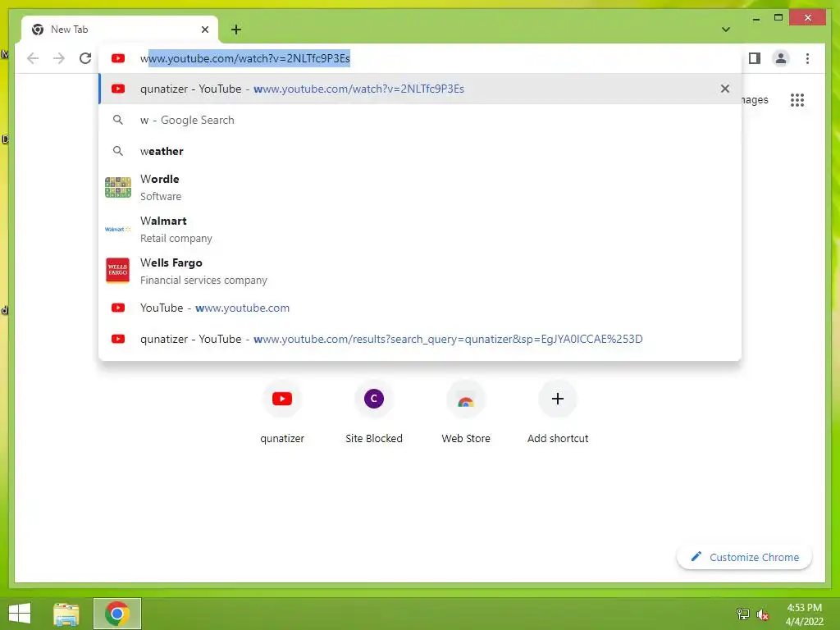The width and height of the screenshot is (840, 630).
Task: Click the Chrome taskbar icon
Action: (117, 614)
